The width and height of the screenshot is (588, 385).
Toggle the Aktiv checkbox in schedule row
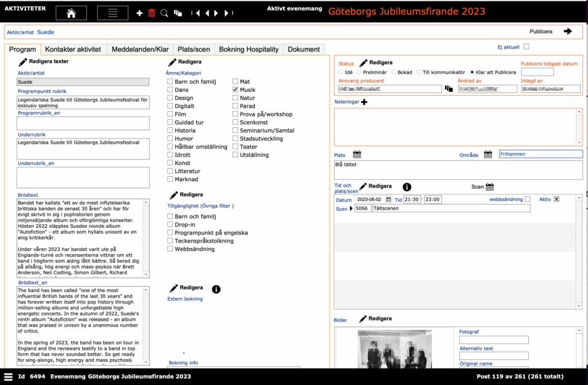[x=556, y=199]
